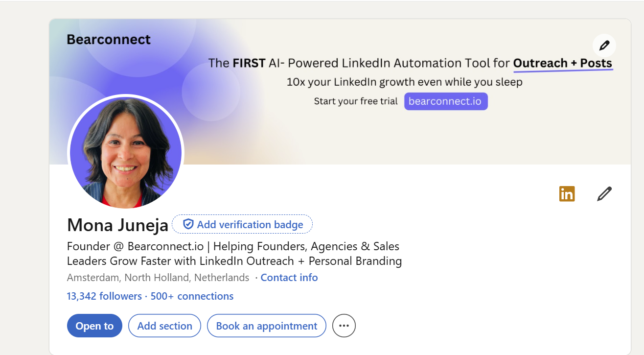Open the circular profile photo
This screenshot has height=355, width=644.
pyautogui.click(x=126, y=152)
